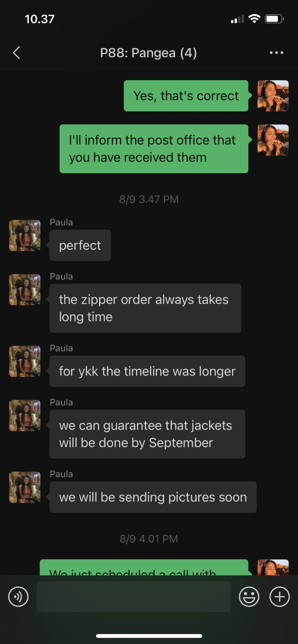Tap Paula's avatar beside zipper order message

click(x=25, y=290)
